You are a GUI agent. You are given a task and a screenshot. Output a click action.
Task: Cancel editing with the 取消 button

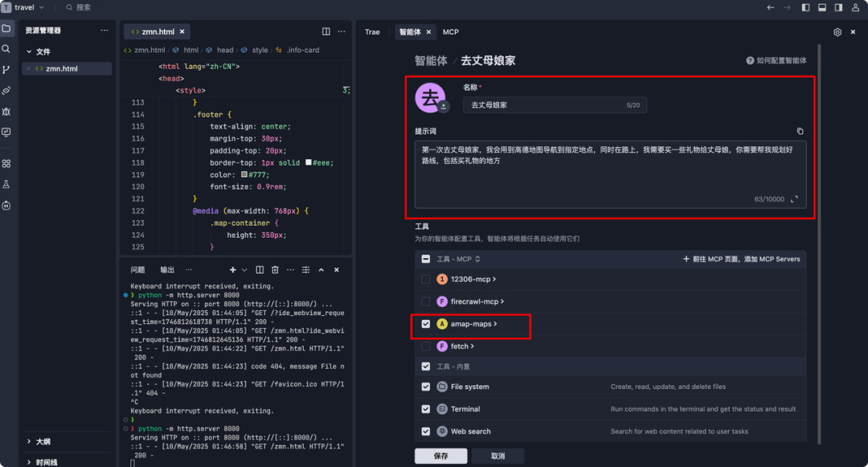pos(498,456)
